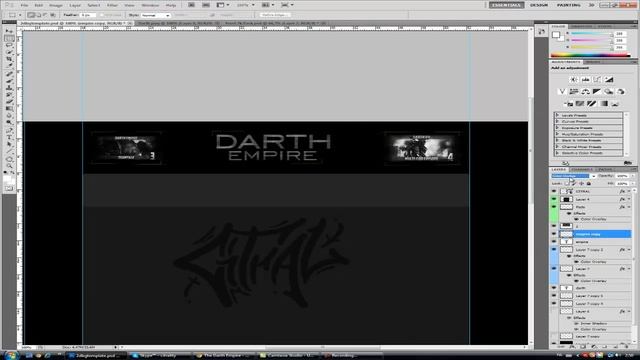The image size is (640, 360).
Task: Add a Channel Mixer adjustment
Action: point(621,91)
